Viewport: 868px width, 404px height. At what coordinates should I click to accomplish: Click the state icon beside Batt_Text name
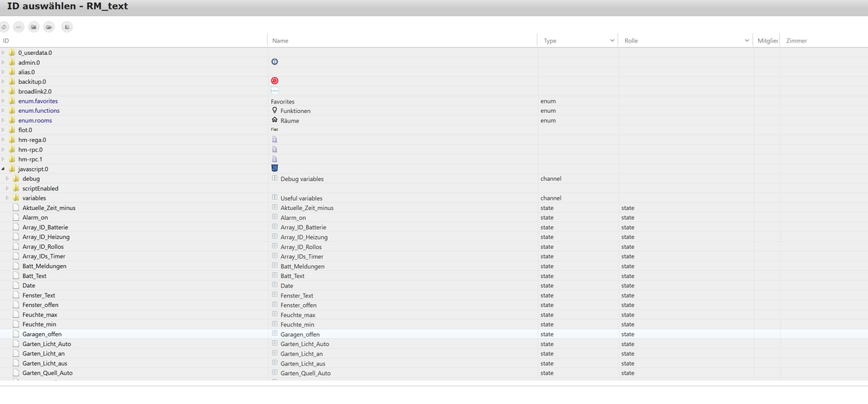pyautogui.click(x=275, y=275)
